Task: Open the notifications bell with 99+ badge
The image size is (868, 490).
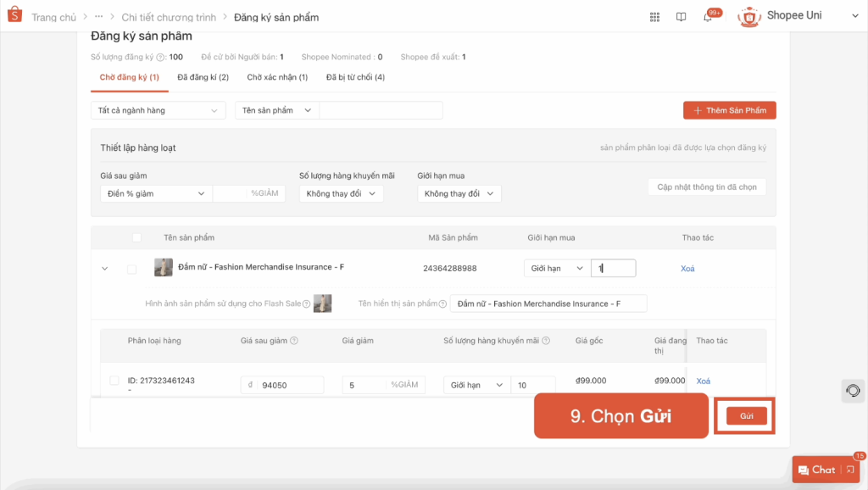Action: click(706, 16)
